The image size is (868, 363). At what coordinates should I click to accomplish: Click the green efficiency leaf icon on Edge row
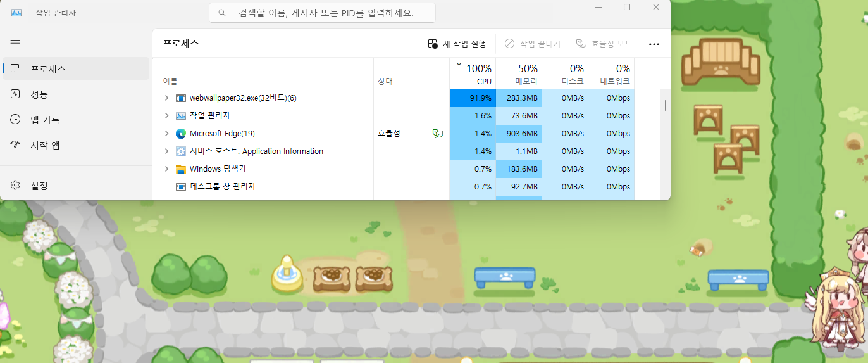tap(437, 134)
